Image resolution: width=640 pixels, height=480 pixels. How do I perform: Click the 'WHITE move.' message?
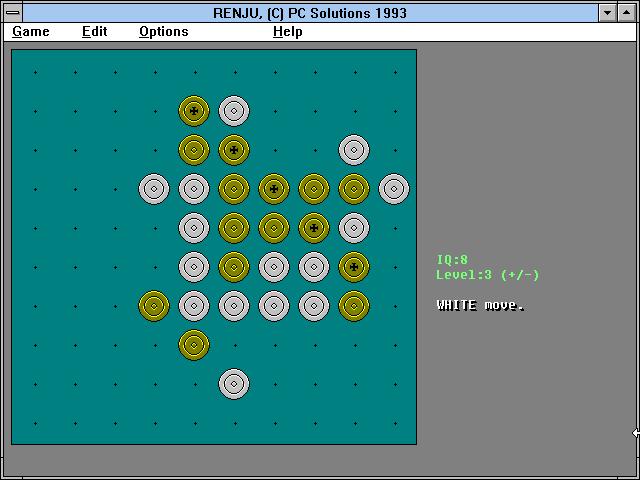point(480,305)
